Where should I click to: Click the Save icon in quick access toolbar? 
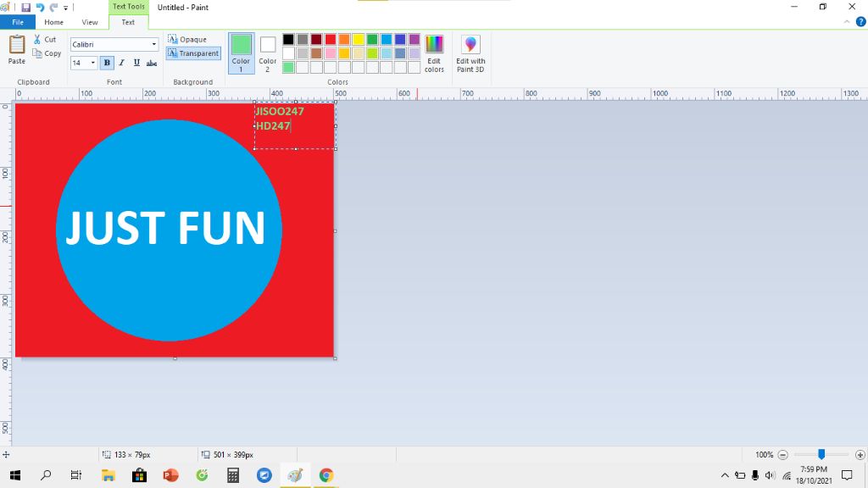[25, 8]
